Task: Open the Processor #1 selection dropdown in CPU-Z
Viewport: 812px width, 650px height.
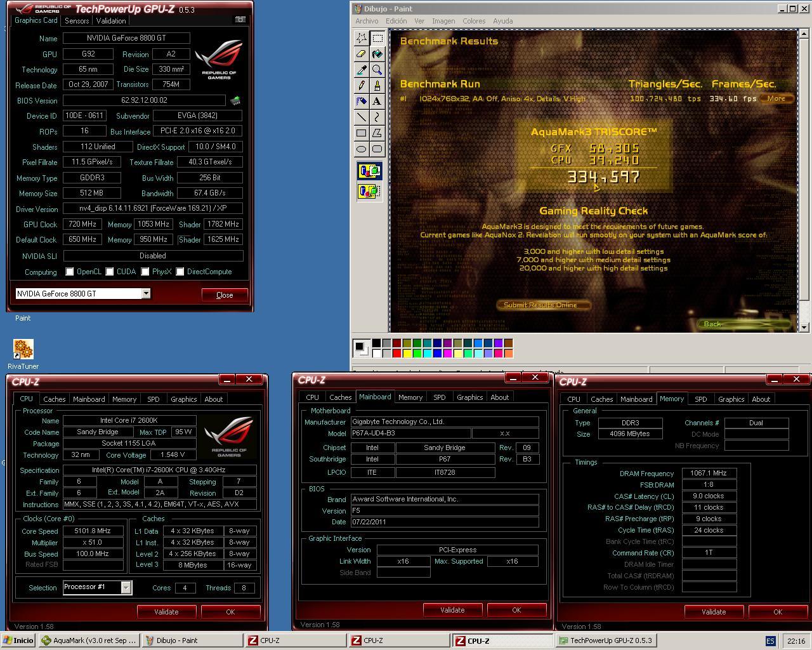Action: 126,587
